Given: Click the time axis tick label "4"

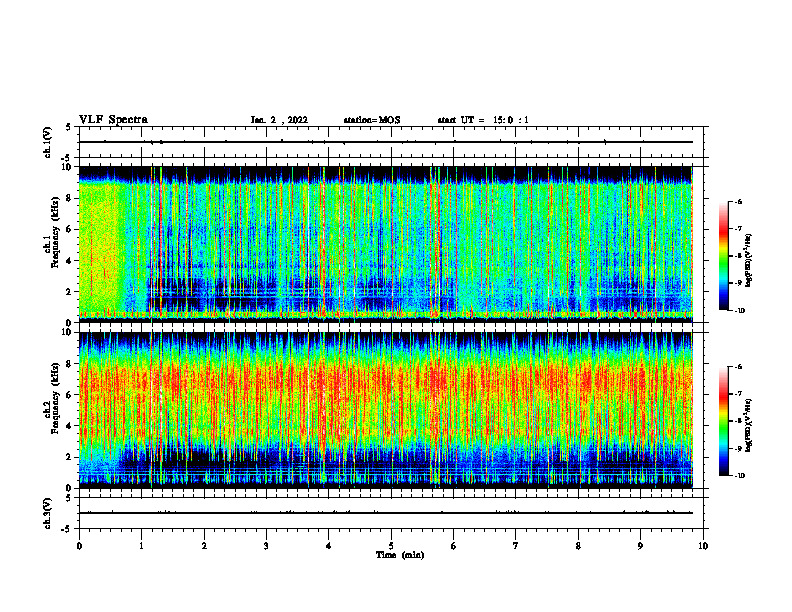Looking at the screenshot, I should pos(329,546).
